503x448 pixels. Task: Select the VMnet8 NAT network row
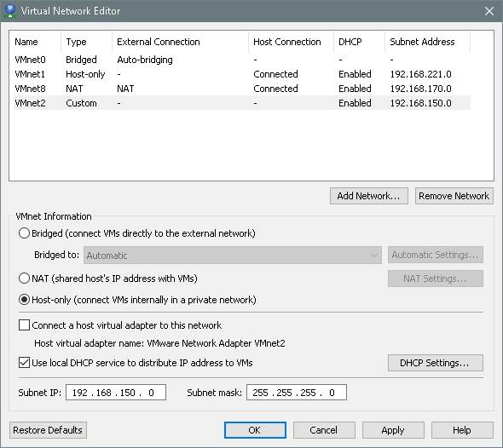coord(242,89)
